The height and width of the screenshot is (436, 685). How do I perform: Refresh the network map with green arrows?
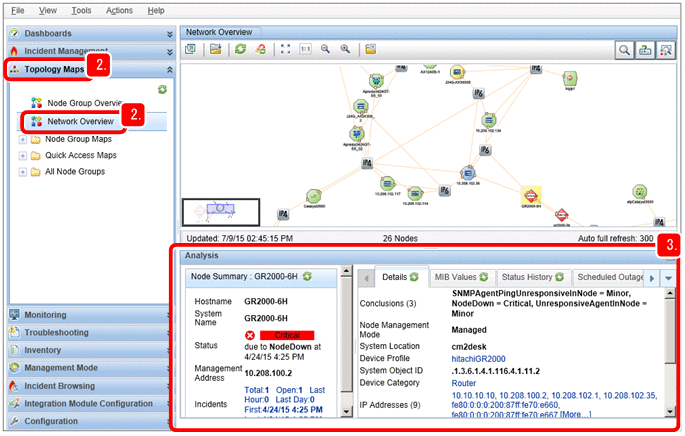241,49
